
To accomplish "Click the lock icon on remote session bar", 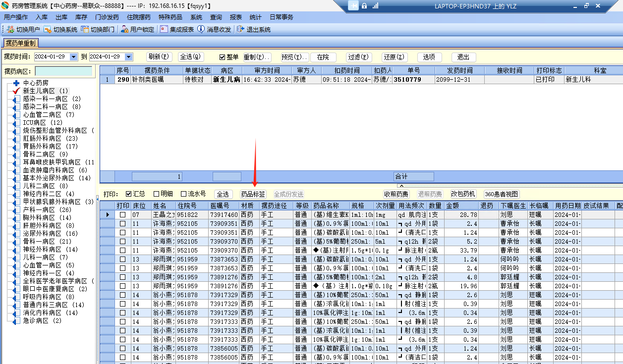I will 364,6.
